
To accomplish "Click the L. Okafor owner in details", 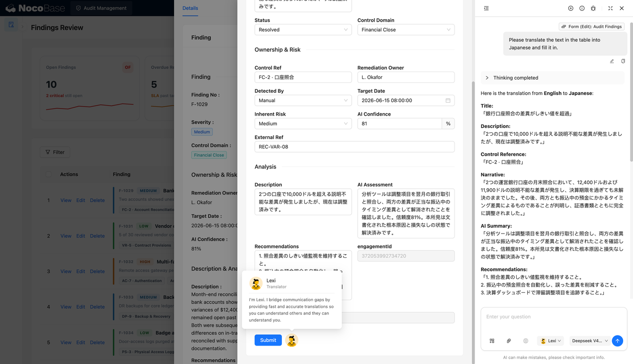I will pos(202,202).
